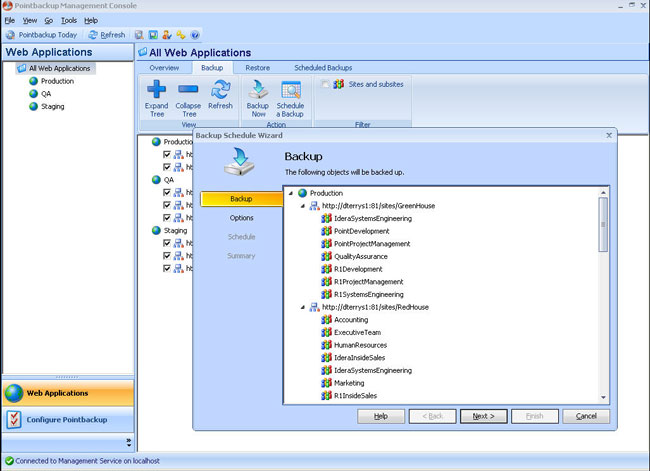Uncheck the second site checkbox under Production in the main tree
The width and height of the screenshot is (650, 471).
coord(167,167)
